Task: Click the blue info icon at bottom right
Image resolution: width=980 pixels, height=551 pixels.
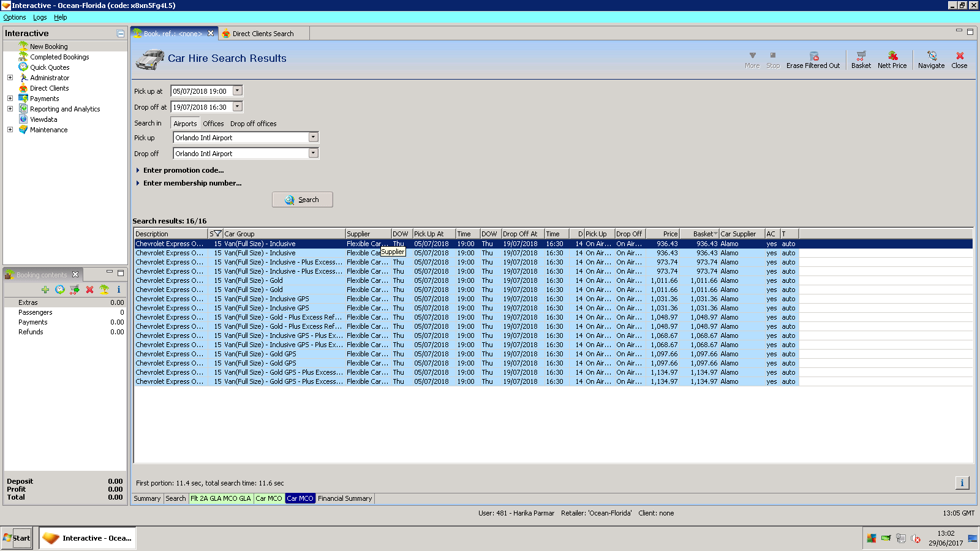Action: 962,483
